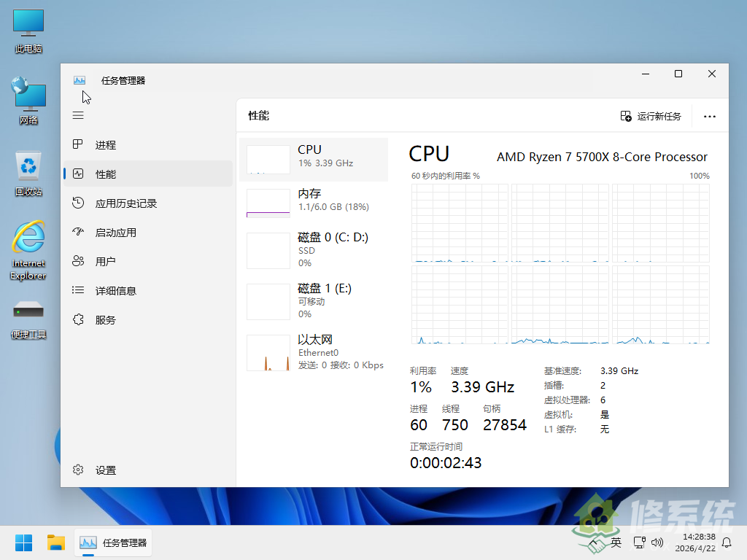Click the 运行新任务 button
This screenshot has height=560, width=747.
click(x=650, y=115)
